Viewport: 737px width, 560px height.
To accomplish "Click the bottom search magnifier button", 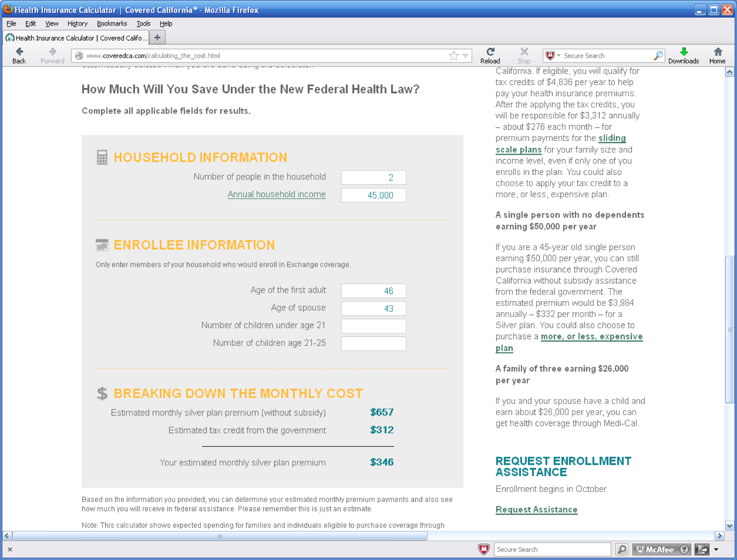I will tap(622, 549).
